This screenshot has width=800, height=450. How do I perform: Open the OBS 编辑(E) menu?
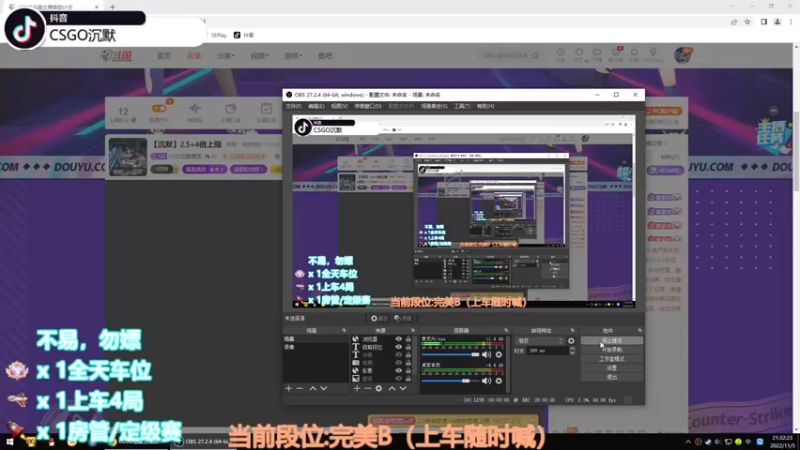316,106
